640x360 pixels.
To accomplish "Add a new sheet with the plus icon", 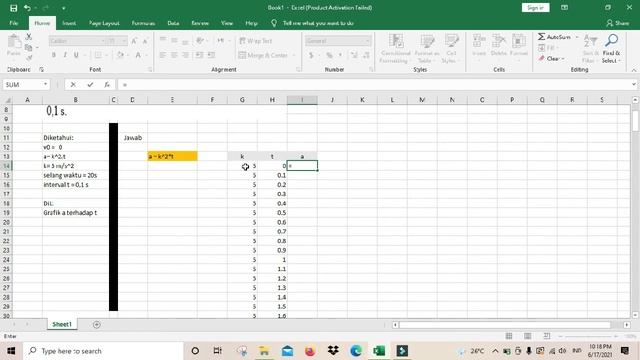I will (97, 324).
